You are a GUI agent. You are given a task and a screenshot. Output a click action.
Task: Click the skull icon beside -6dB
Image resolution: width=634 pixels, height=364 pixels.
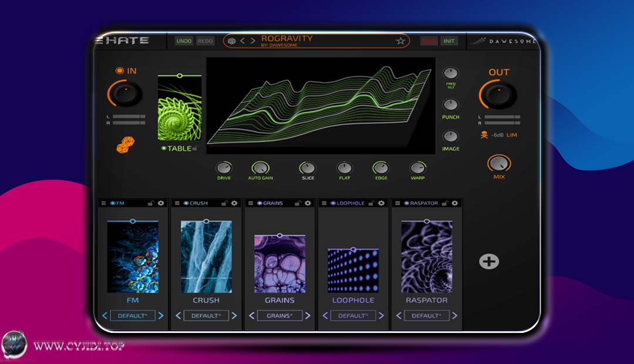[484, 135]
